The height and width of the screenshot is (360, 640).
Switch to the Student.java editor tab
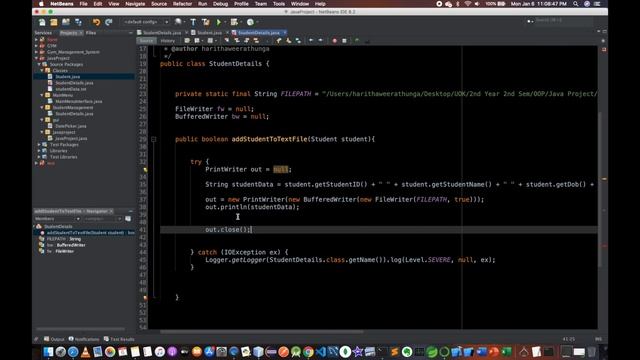click(209, 32)
